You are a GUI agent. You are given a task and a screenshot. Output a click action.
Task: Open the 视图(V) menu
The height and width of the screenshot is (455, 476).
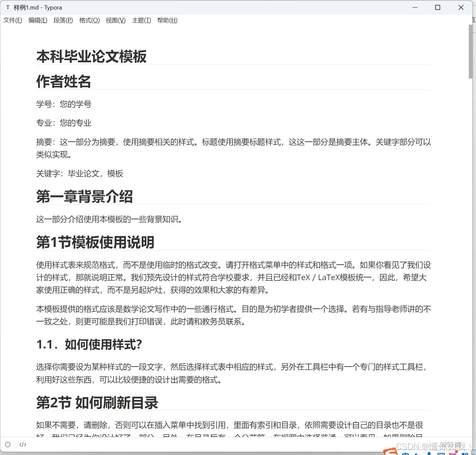[116, 20]
